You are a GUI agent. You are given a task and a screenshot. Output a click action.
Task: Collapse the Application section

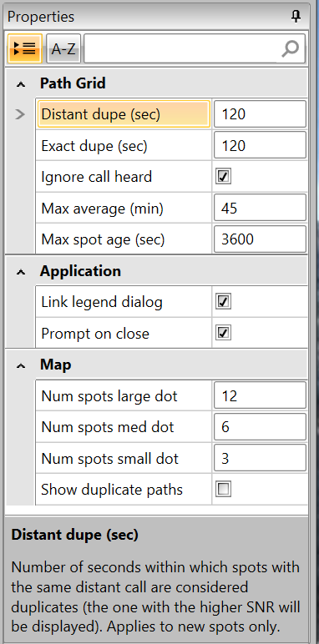click(21, 272)
